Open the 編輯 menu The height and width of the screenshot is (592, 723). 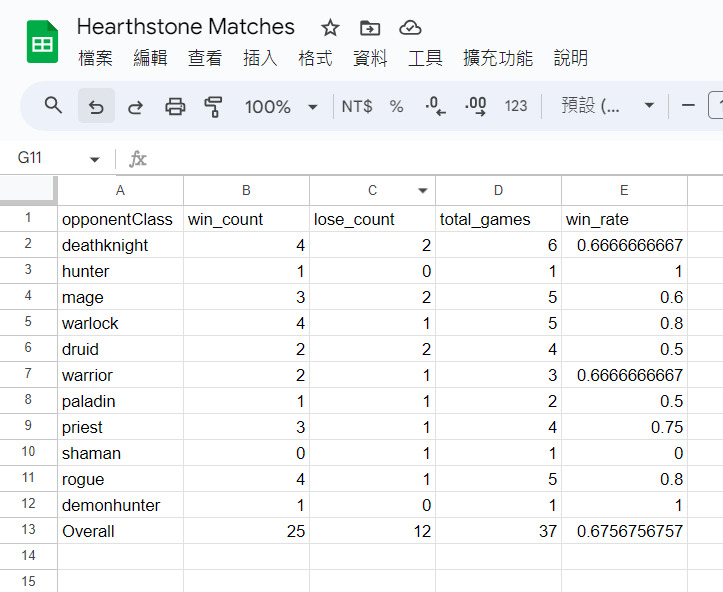(x=150, y=59)
